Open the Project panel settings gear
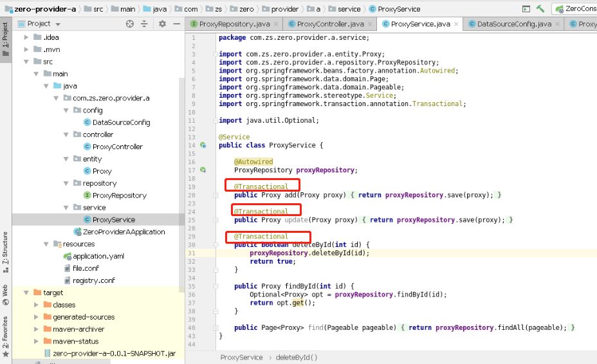The width and height of the screenshot is (597, 364). [x=163, y=24]
